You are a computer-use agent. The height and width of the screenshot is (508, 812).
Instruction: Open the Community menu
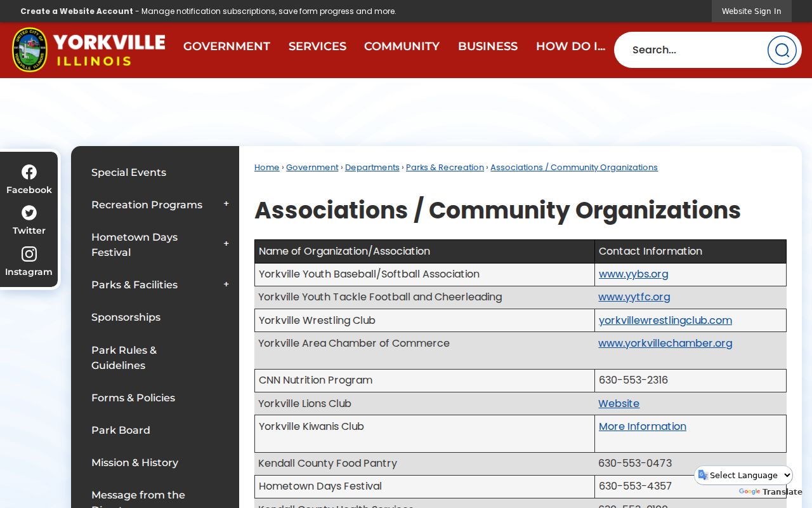[402, 46]
